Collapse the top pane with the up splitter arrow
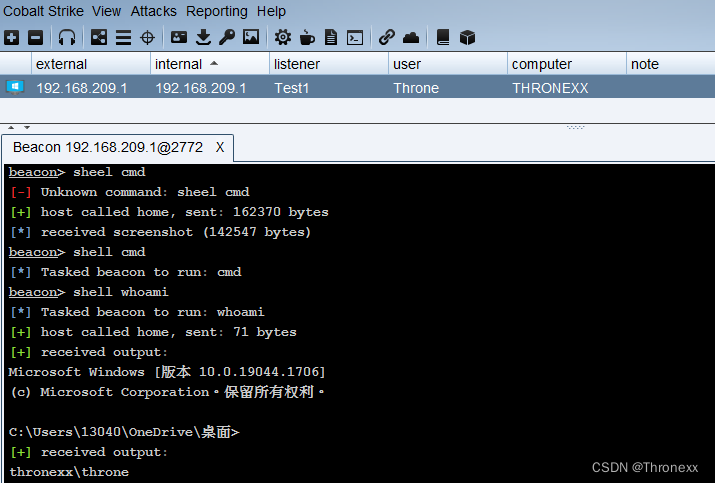Image resolution: width=715 pixels, height=483 pixels. pyautogui.click(x=11, y=127)
